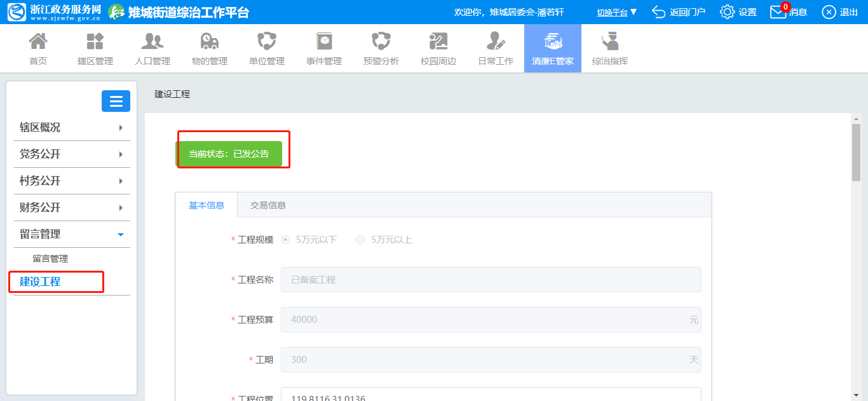Collapse 留言管理 sidebar section
This screenshot has height=401, width=868.
71,234
